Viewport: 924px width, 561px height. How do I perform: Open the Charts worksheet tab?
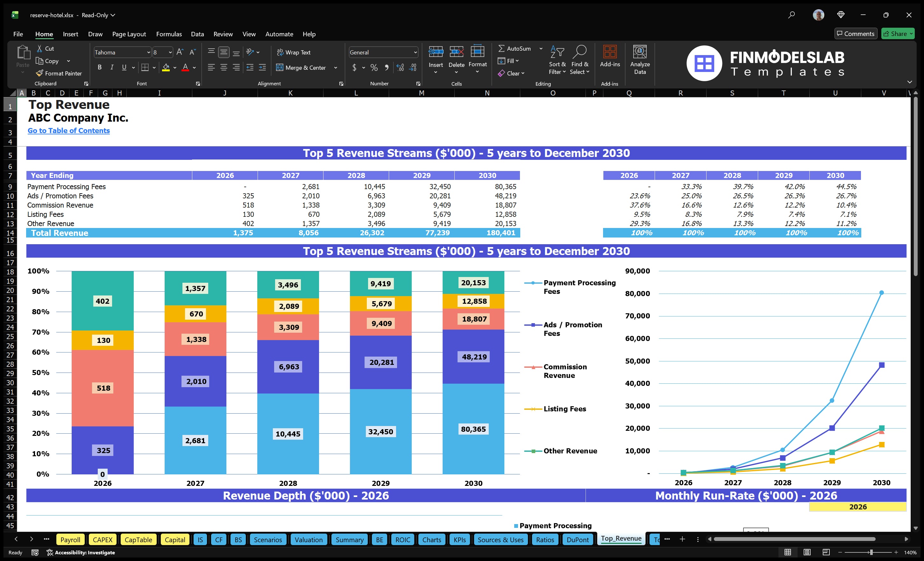(431, 540)
